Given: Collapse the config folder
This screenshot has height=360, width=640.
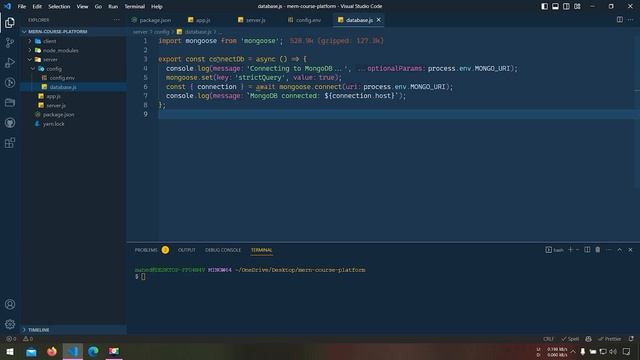Looking at the screenshot, I should pos(33,69).
